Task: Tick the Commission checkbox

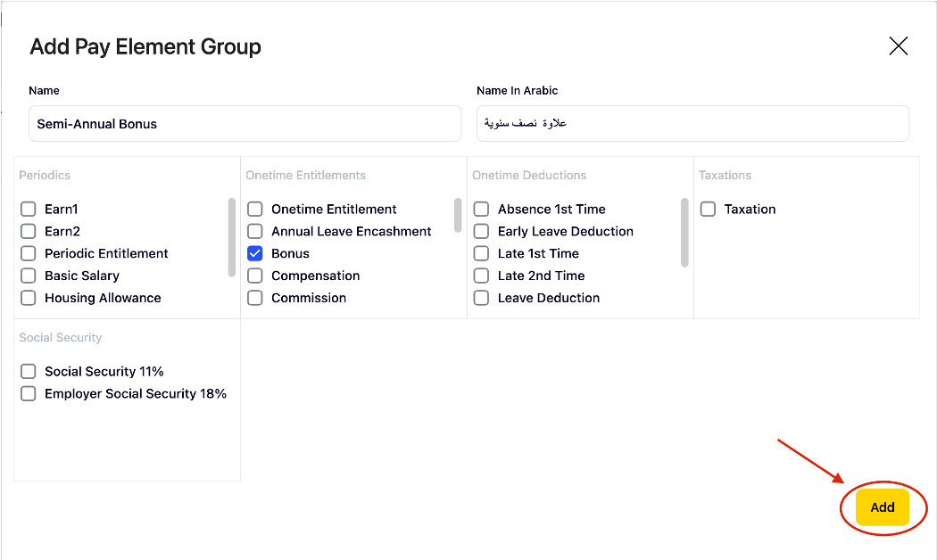Action: (x=255, y=298)
